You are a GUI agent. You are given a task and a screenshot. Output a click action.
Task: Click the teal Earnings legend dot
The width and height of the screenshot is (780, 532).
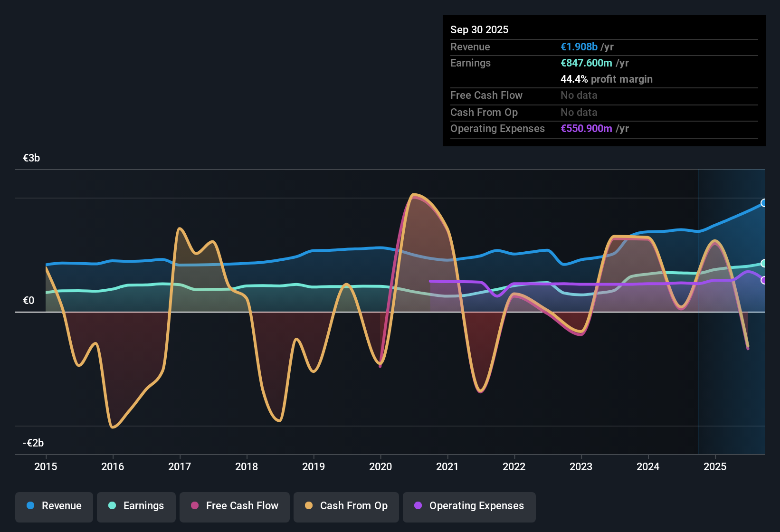click(x=112, y=506)
